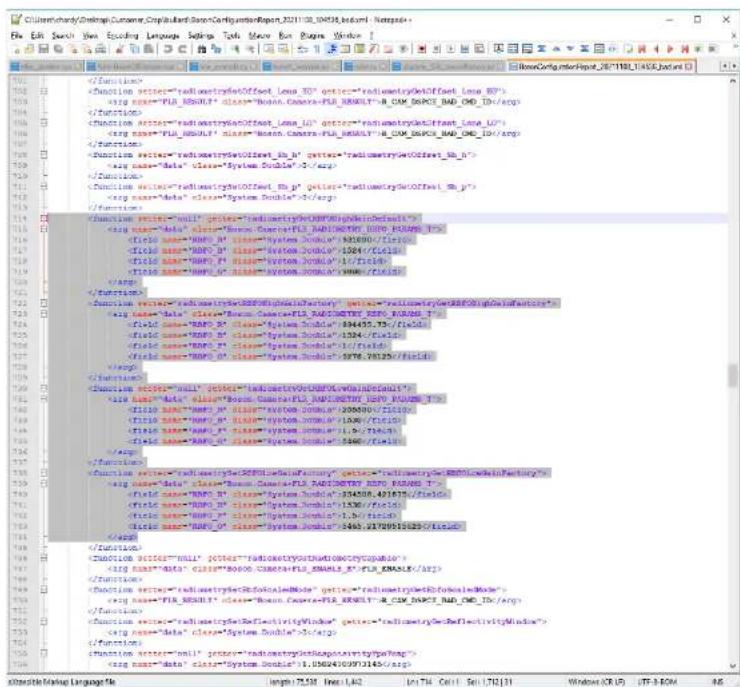Click the vertical scrollbar thumb
Viewport: 740px width, 687px height.
732,376
